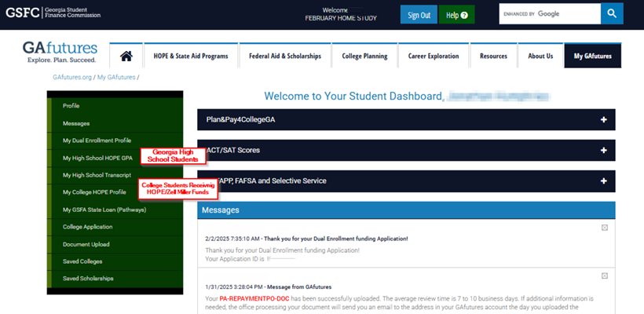This screenshot has width=644, height=314.
Task: Open HOPE & State Aid Programs menu
Action: [191, 56]
